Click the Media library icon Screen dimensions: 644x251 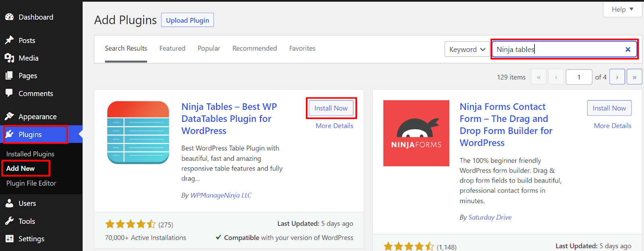tap(9, 58)
